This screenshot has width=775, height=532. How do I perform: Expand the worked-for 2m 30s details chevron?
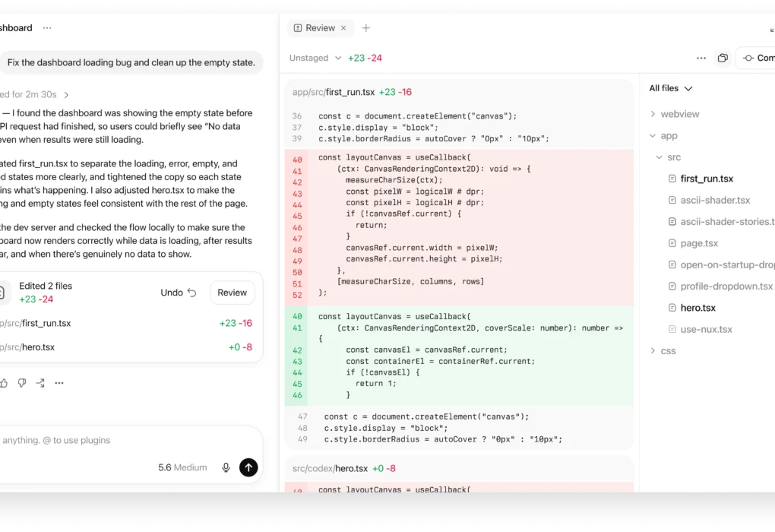66,95
